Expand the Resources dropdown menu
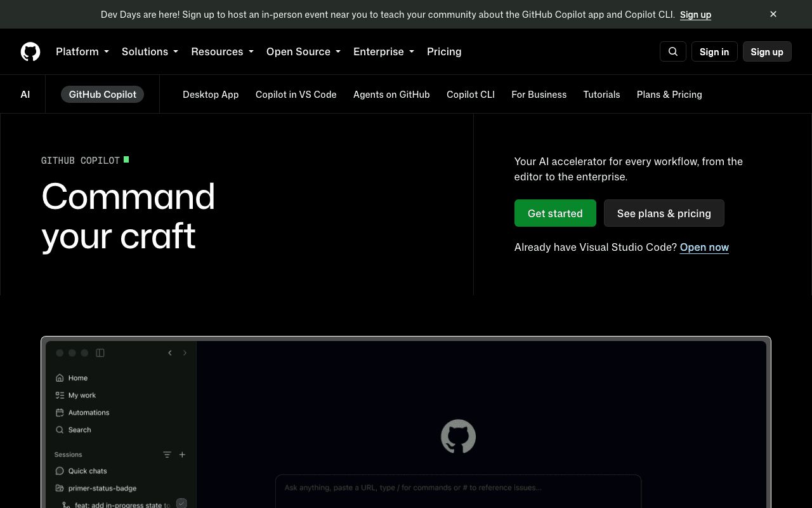 tap(222, 51)
